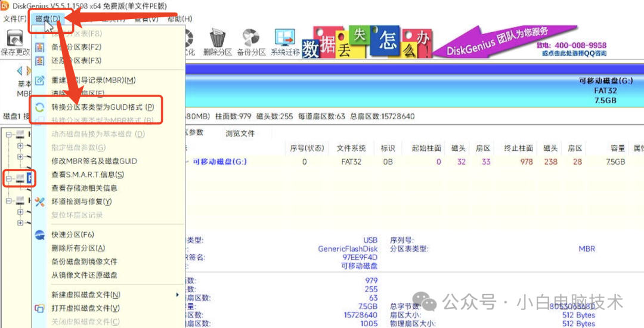Click the greyed 复位坏扇区记录 entry
The height and width of the screenshot is (328, 644).
(77, 215)
